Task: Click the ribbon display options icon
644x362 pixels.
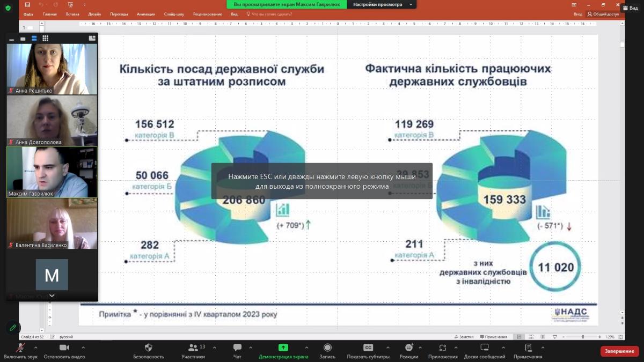Action: (574, 5)
